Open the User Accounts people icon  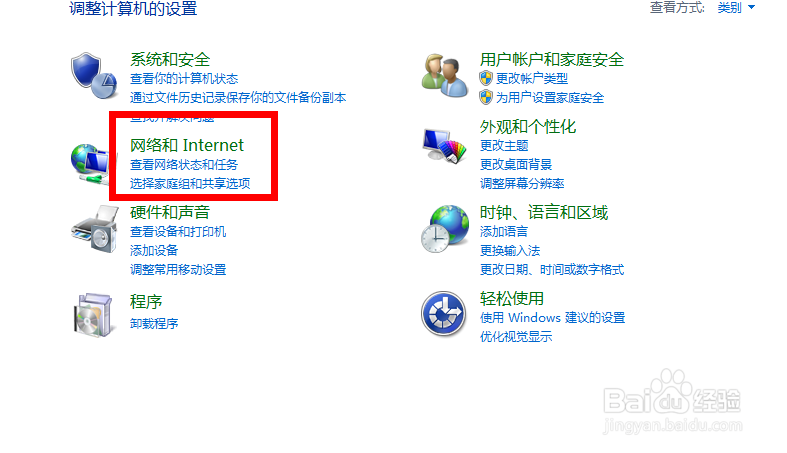click(x=445, y=76)
